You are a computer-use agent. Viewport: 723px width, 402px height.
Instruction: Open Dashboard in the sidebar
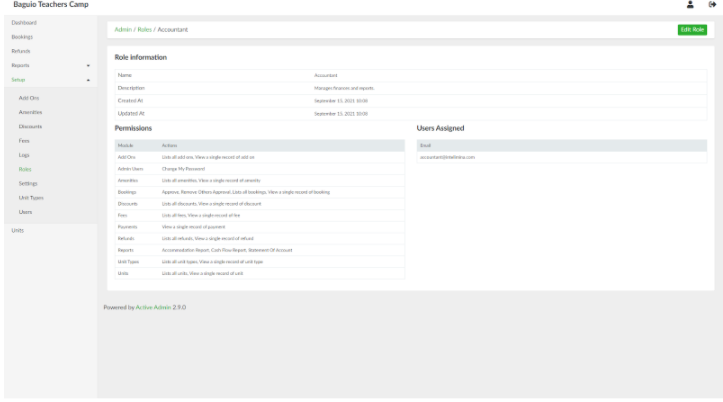tap(23, 22)
